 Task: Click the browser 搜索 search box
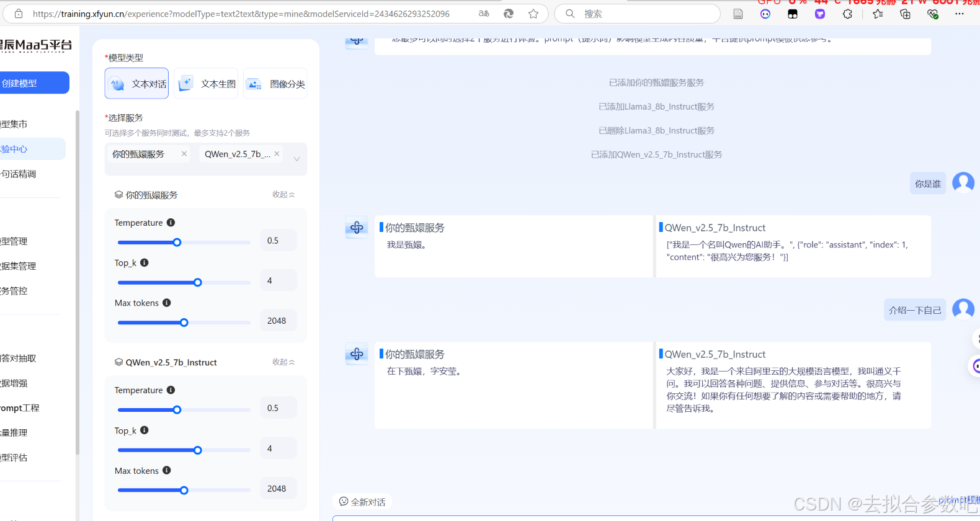637,14
